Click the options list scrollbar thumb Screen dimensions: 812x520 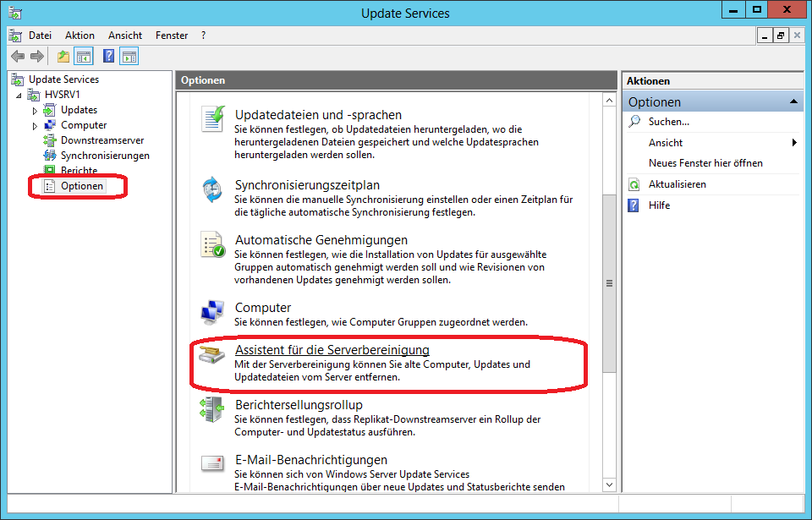[x=610, y=283]
